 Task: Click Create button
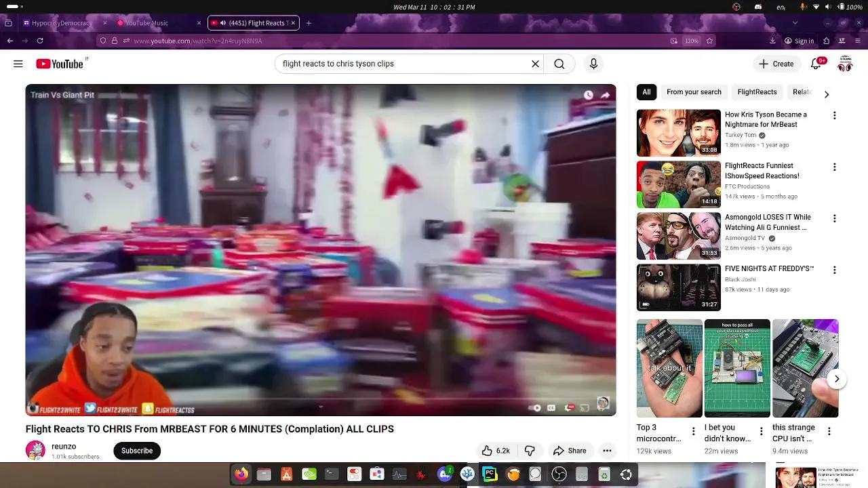click(776, 64)
